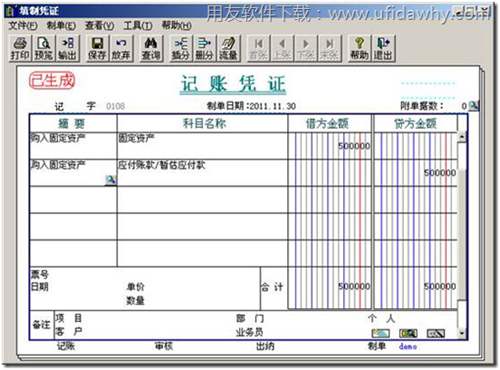Click voucher scrollbar down arrow
Viewport: 500px width, 370px height.
462,333
